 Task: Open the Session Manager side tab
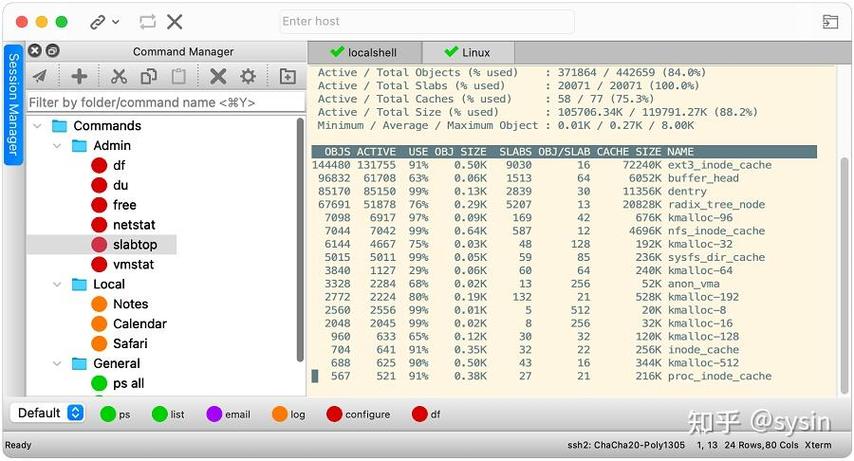point(14,105)
